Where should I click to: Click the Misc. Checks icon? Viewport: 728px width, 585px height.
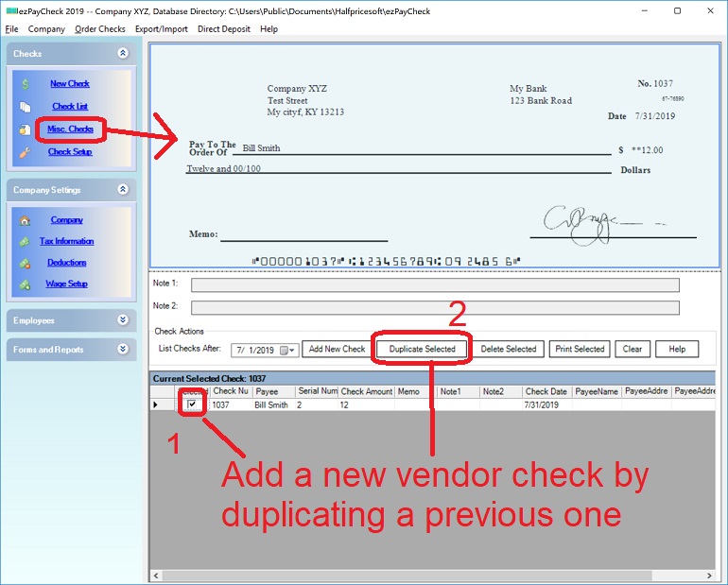[26, 129]
